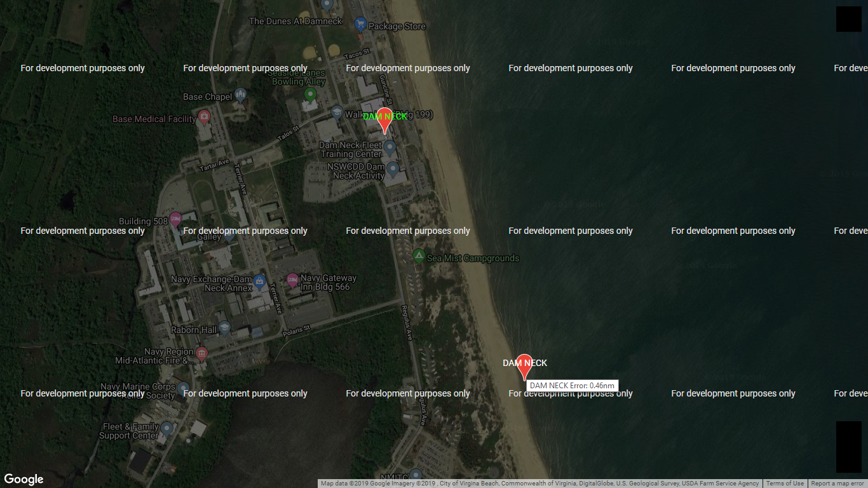
Task: Click the red DAM NECK marker on the beach
Action: (524, 366)
